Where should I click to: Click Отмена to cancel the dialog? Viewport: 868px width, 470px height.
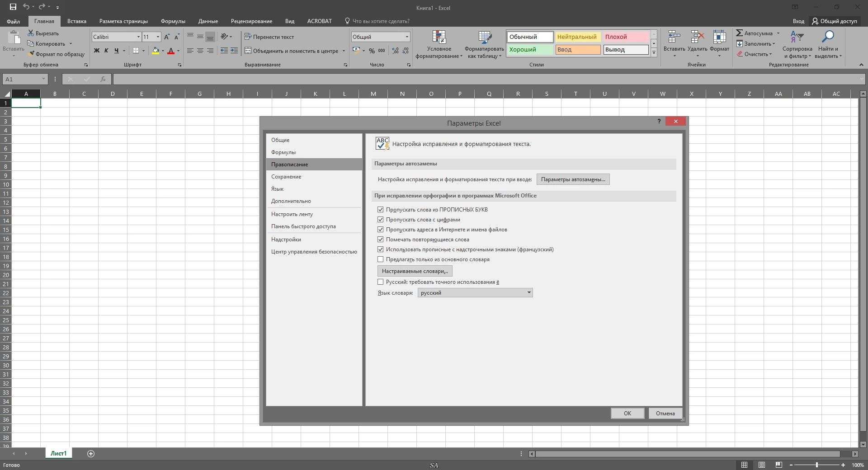665,414
